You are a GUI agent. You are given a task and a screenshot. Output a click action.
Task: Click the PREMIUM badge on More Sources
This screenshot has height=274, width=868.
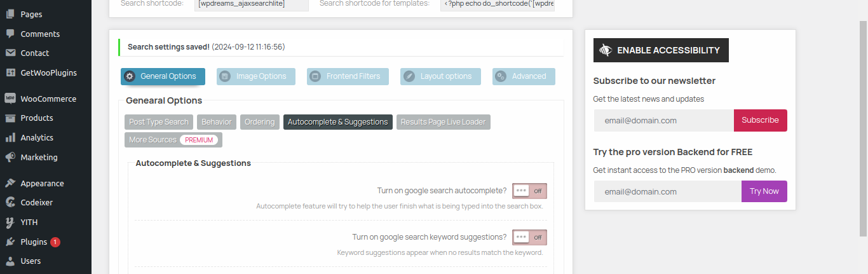pos(199,140)
